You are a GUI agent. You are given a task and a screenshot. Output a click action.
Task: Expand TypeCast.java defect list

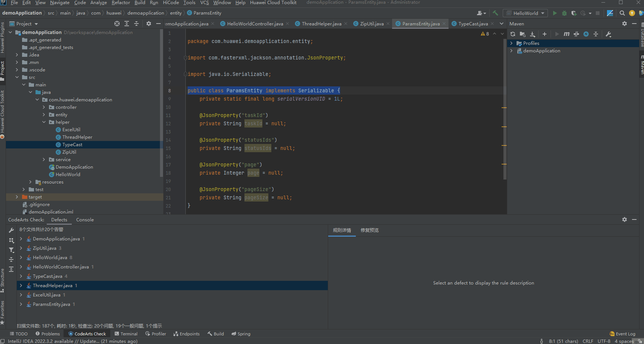tap(21, 276)
